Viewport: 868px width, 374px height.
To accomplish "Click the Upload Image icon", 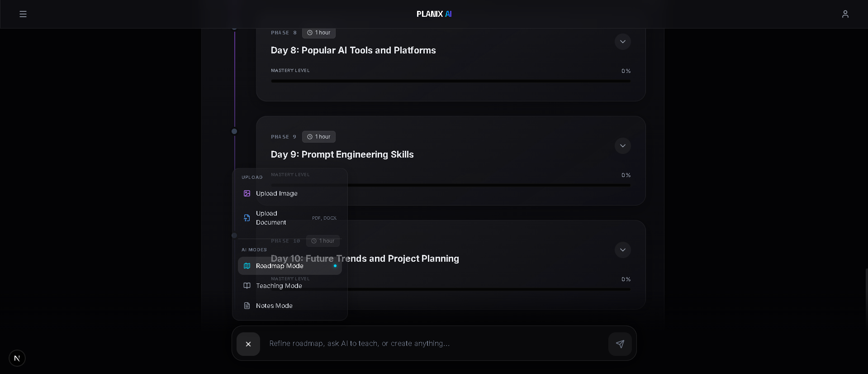I will click(x=247, y=193).
